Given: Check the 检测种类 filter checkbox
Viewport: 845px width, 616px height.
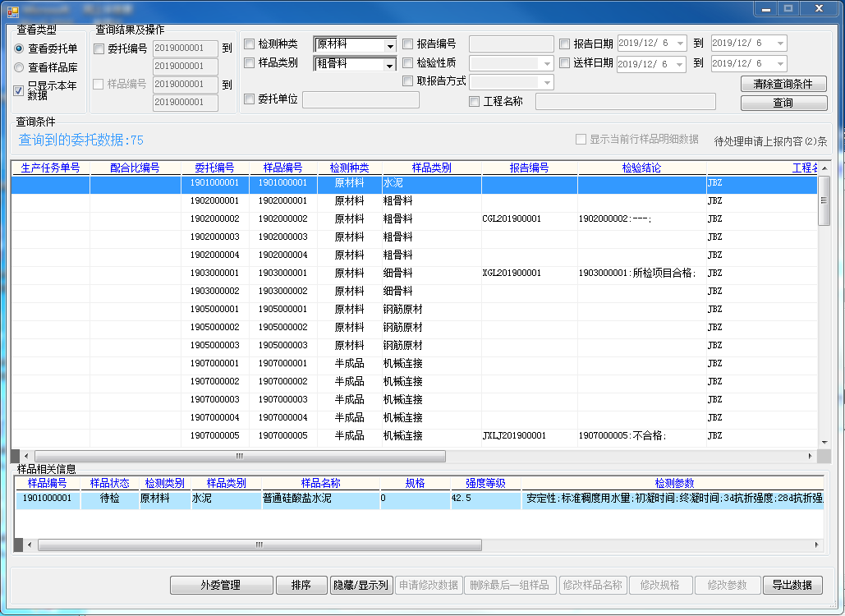Looking at the screenshot, I should (250, 44).
